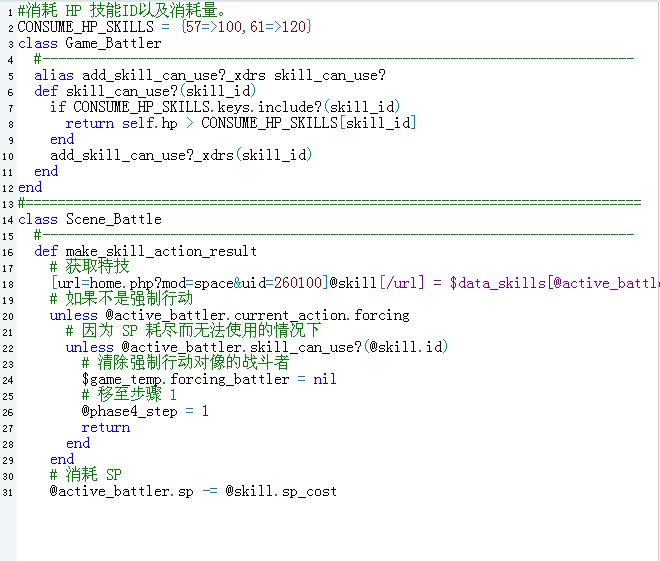Click the alias add_skill_can_use?_xdrs line
Image resolution: width=660 pixels, height=561 pixels.
[x=210, y=75]
